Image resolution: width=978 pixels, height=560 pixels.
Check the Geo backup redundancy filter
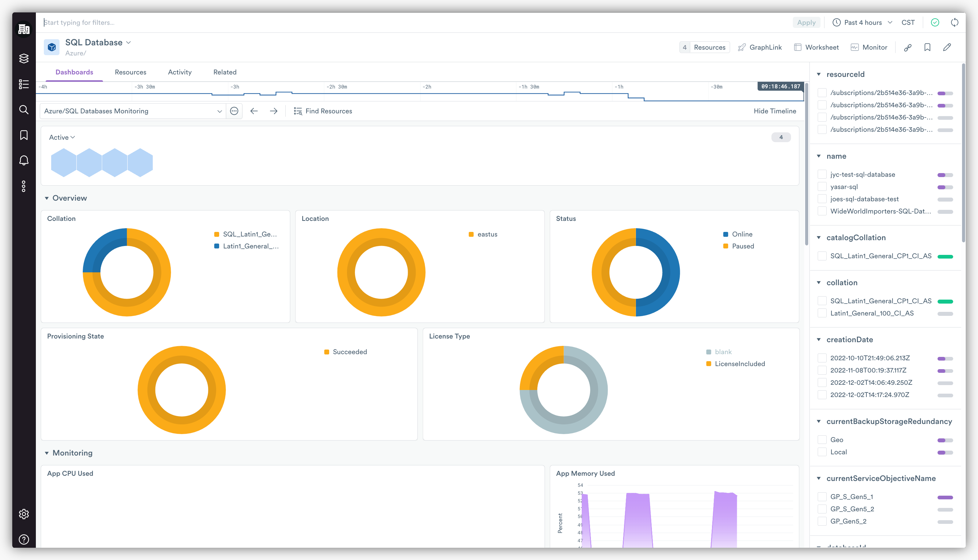point(822,440)
